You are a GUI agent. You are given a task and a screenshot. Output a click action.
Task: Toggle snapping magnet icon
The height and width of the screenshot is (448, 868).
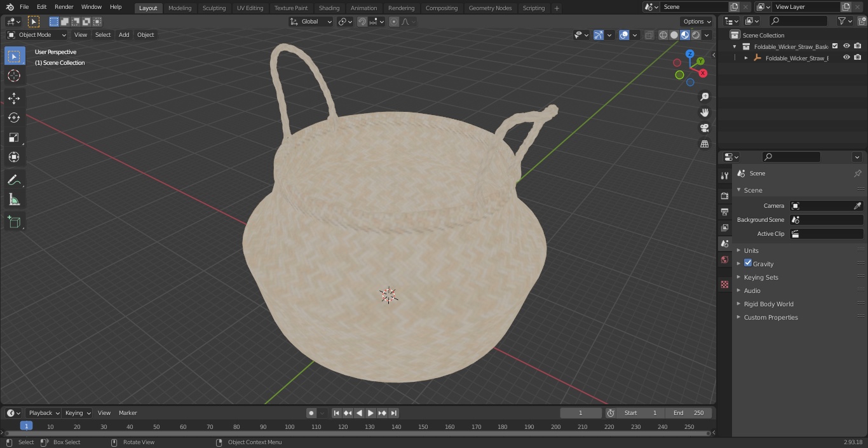[362, 22]
